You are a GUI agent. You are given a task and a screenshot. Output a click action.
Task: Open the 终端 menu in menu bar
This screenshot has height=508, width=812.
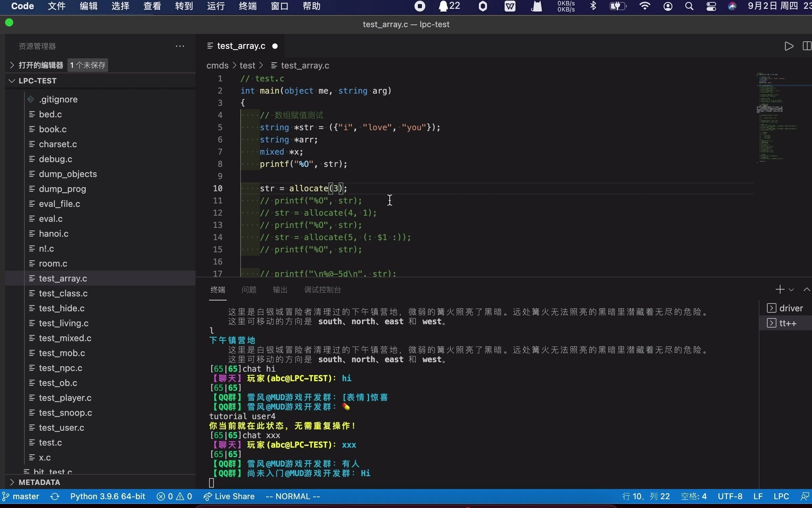247,6
